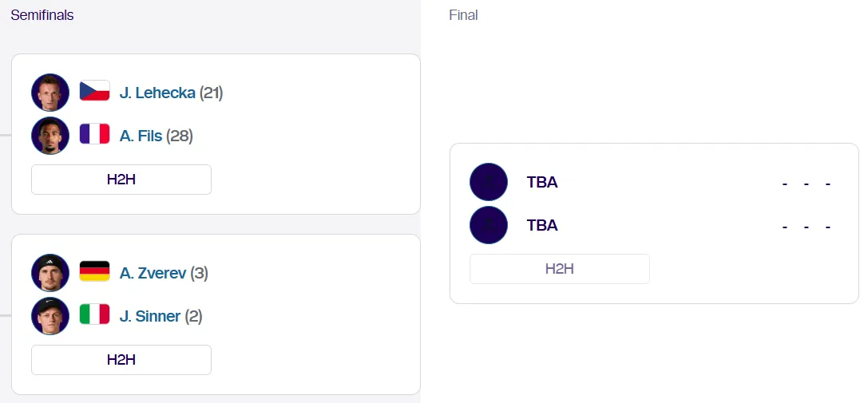The width and height of the screenshot is (868, 403).
Task: View H2H for Lehecka vs Fils
Action: pos(121,180)
